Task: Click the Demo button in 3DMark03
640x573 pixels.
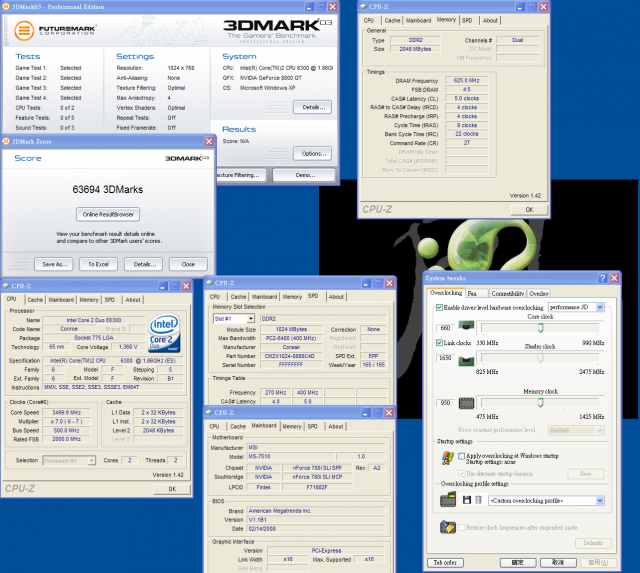Action: click(x=304, y=175)
